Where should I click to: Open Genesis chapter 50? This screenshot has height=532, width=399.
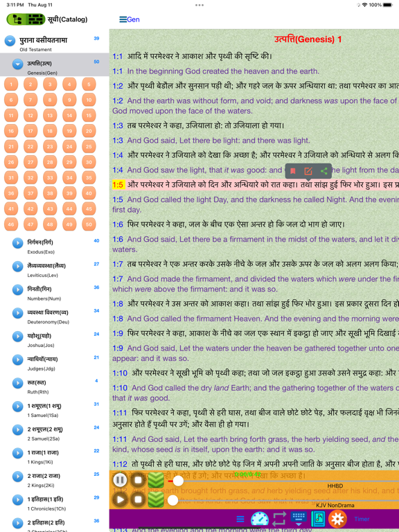coord(89,224)
